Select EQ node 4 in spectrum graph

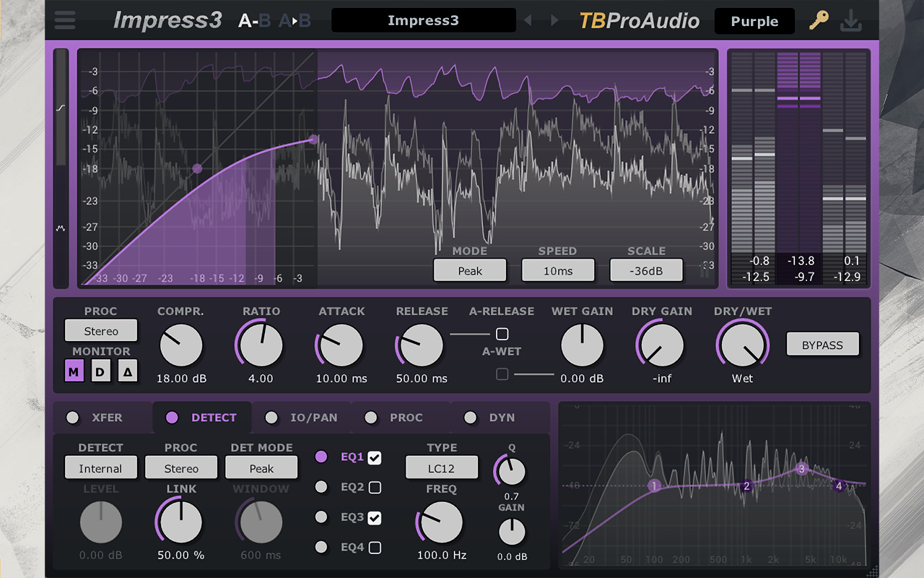pos(839,486)
